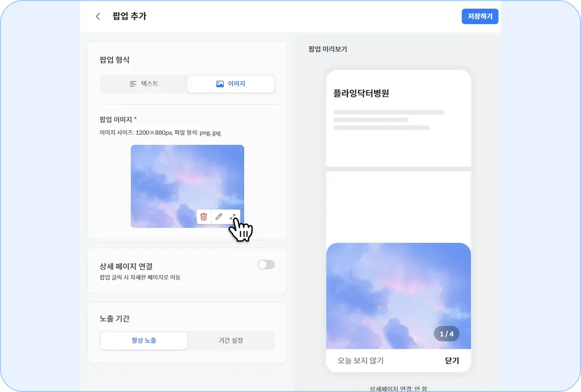
Task: Select the 이미지 popup format tab
Action: 231,84
